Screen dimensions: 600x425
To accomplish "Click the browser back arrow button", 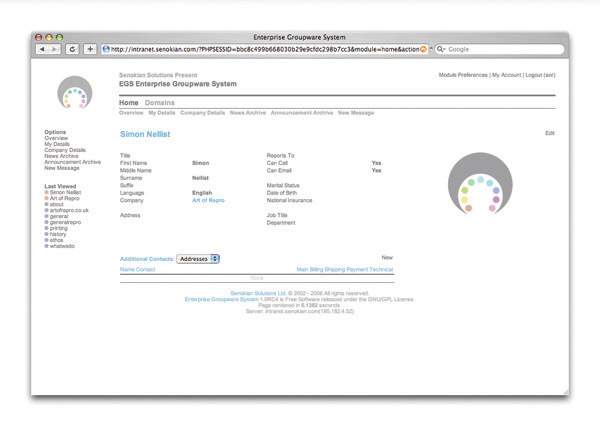I will pos(42,49).
